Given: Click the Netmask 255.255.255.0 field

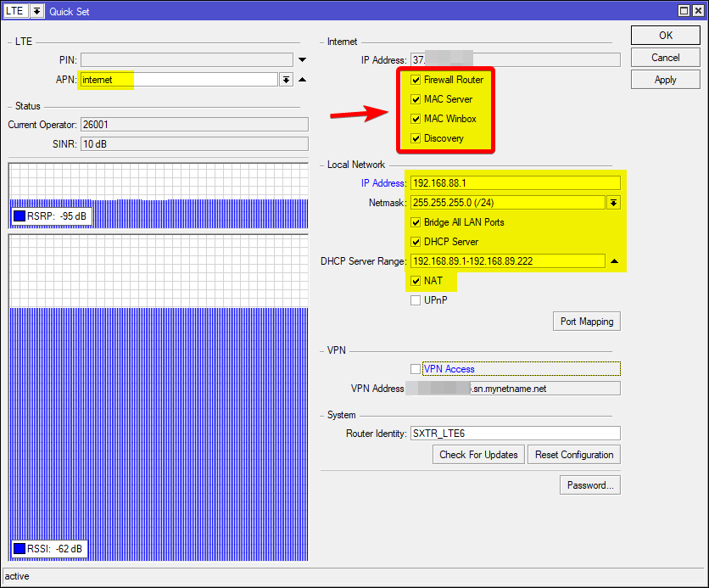Looking at the screenshot, I should coord(508,202).
